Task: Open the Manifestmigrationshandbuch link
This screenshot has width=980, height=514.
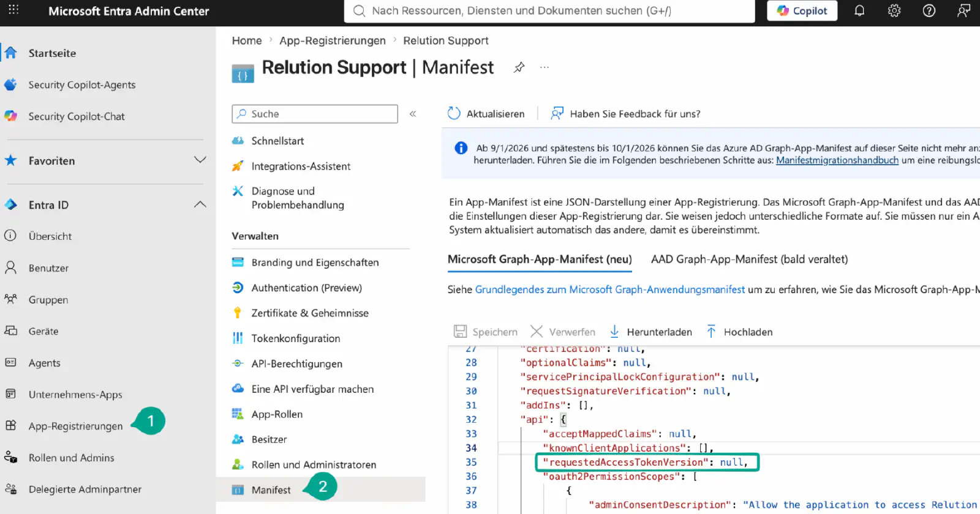Action: click(x=837, y=160)
